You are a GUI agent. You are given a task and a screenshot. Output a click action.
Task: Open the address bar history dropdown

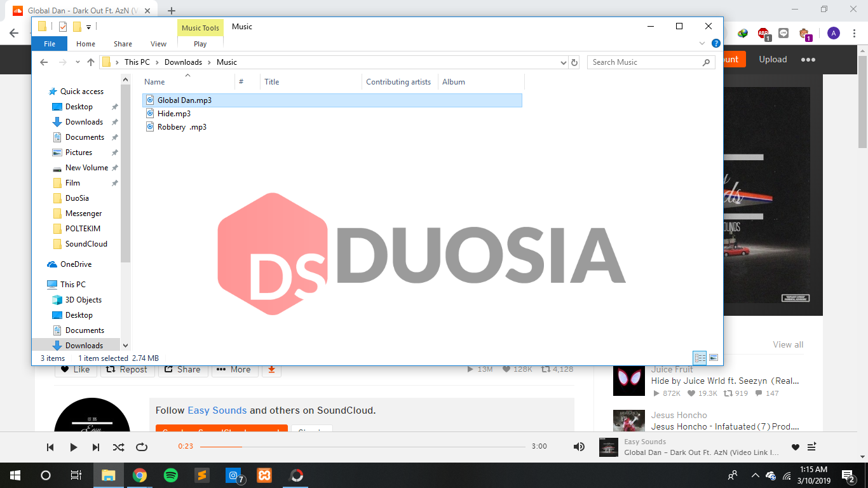(564, 62)
